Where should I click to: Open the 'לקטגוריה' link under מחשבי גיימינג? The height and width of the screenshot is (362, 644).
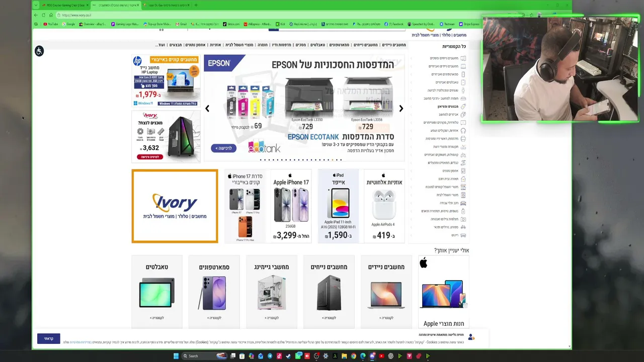(272, 318)
